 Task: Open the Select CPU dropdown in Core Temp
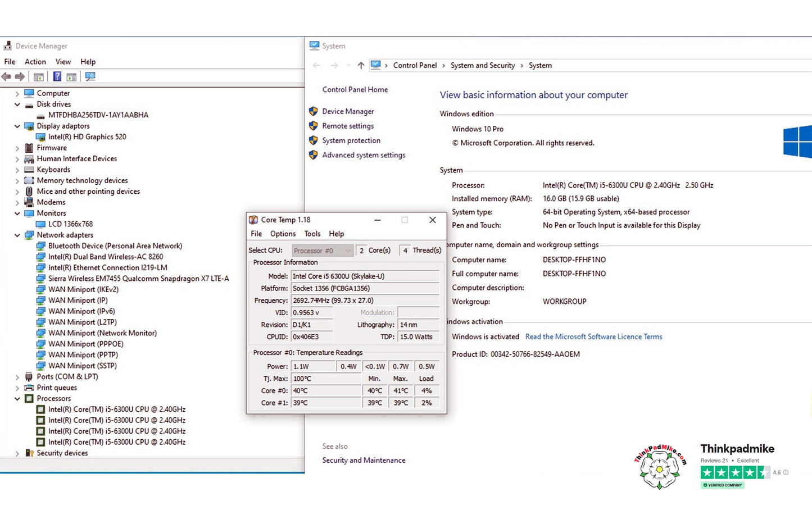[323, 251]
